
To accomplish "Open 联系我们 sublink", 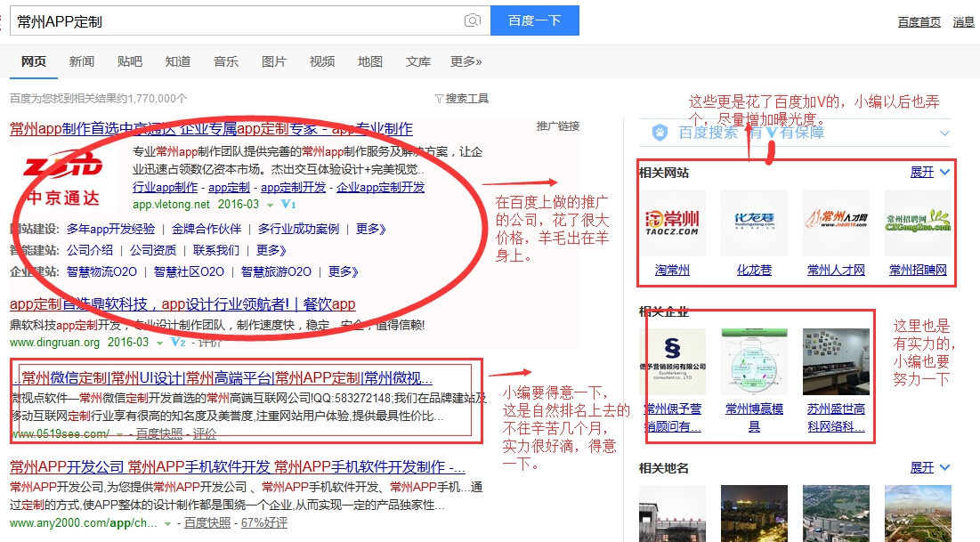I will pos(216,250).
